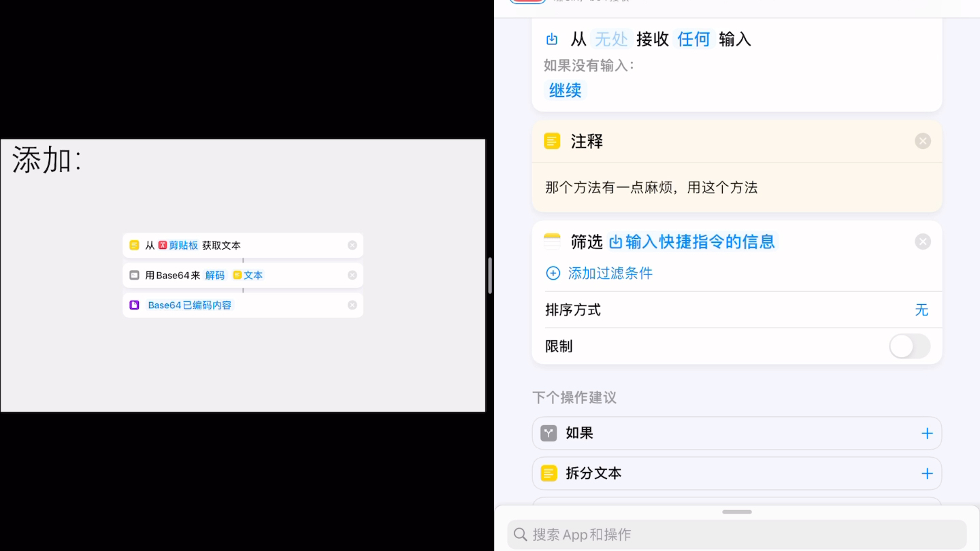
Task: Click the split-view divider handle
Action: [490, 275]
